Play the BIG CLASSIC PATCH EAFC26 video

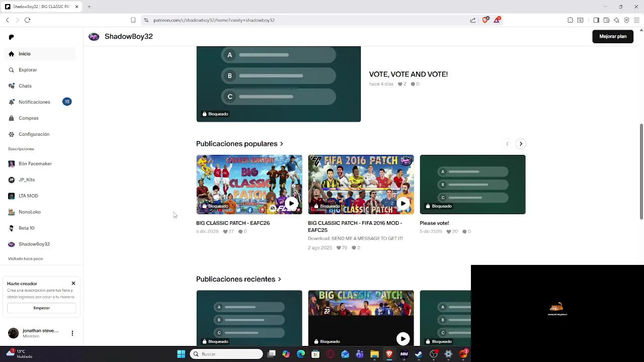[x=291, y=204]
